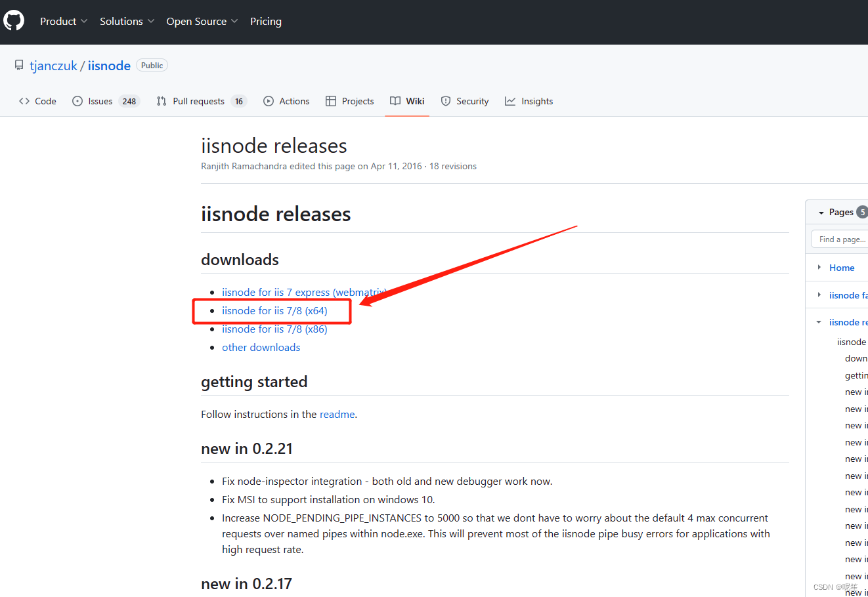Click the Security shield icon
The width and height of the screenshot is (868, 597).
[446, 101]
